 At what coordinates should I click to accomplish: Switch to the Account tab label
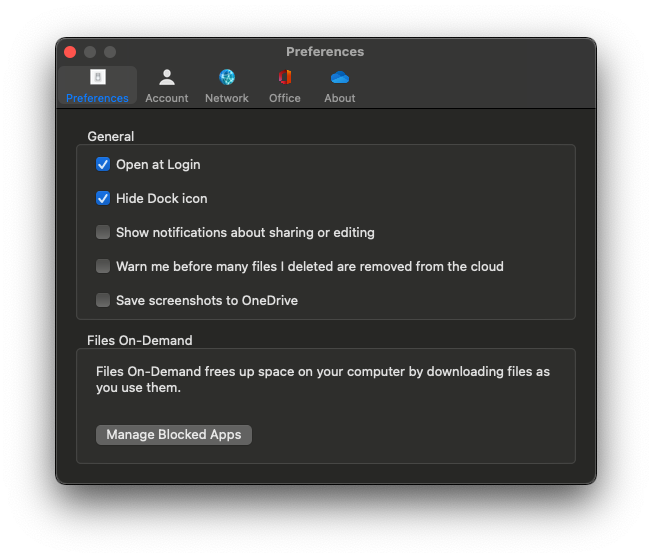pos(167,98)
